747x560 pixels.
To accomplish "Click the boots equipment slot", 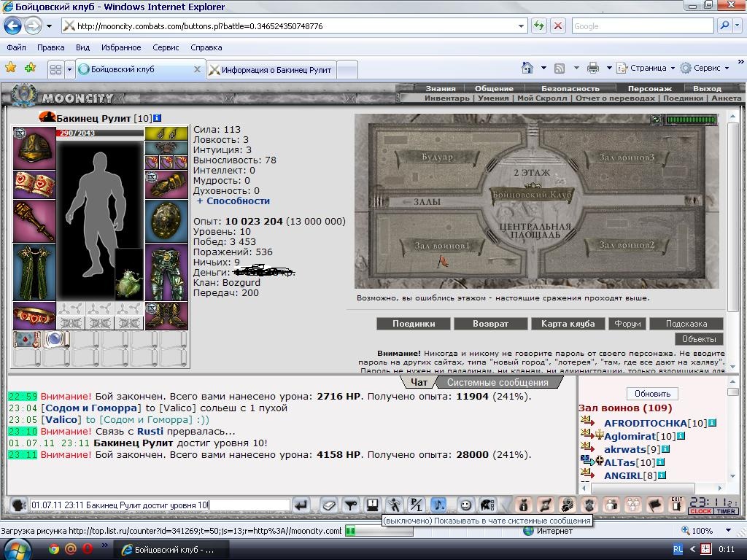I will (x=166, y=316).
